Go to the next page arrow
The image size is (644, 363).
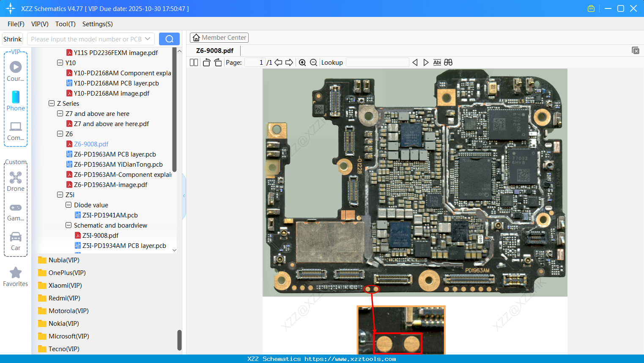pyautogui.click(x=289, y=63)
